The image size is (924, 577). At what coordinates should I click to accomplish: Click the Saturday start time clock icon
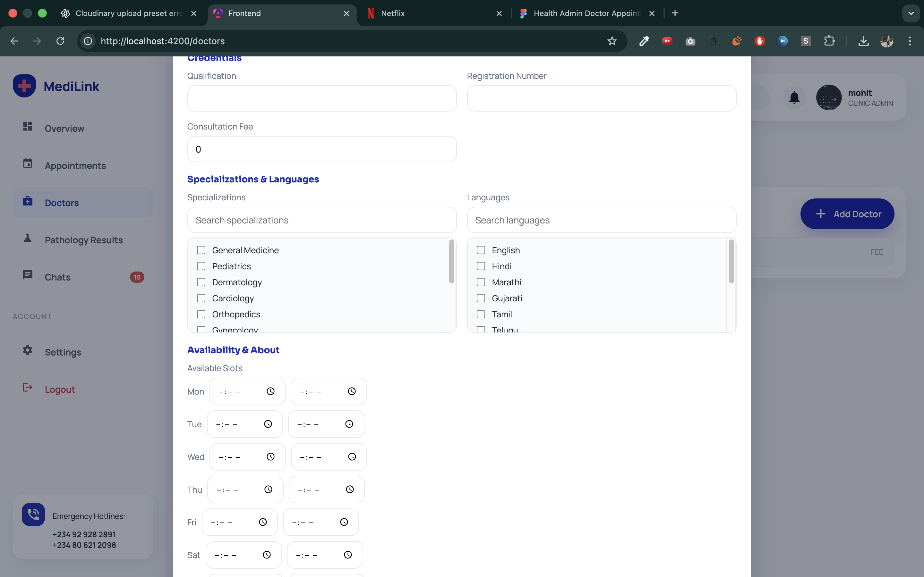[267, 555]
